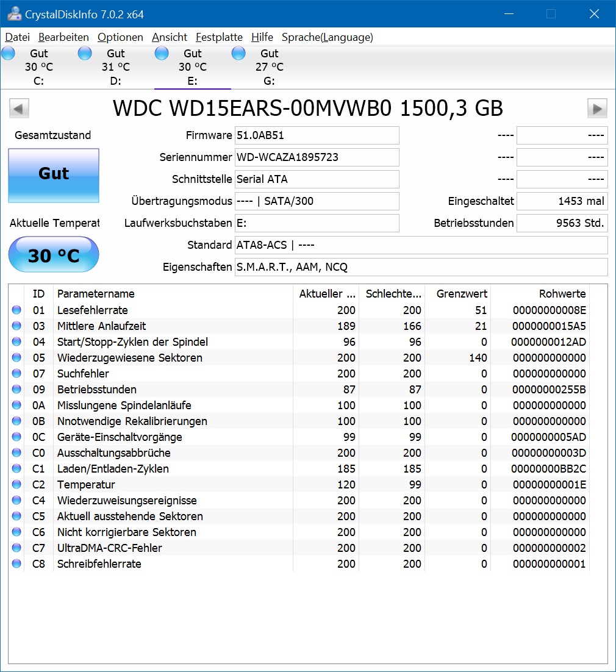Select raw value 00000000BB2C
The image size is (616, 672).
tap(548, 469)
